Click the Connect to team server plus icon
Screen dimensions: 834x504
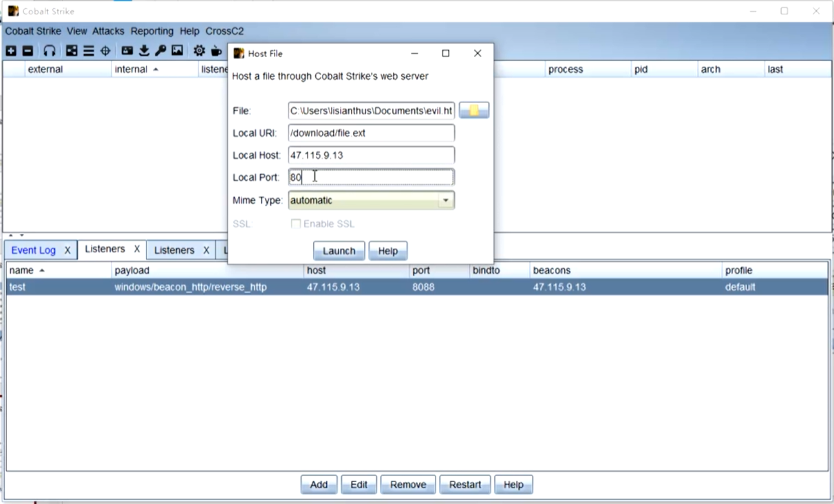point(11,51)
